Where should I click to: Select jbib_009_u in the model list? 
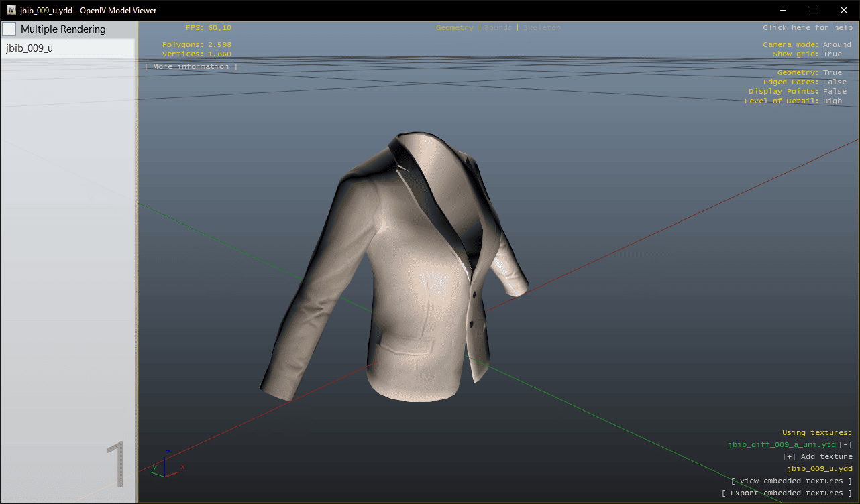(x=30, y=48)
